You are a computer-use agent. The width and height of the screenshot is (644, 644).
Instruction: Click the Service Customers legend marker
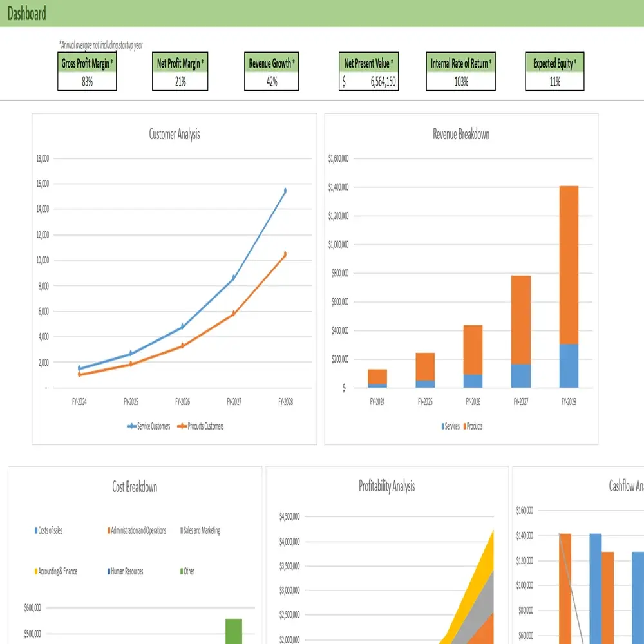(x=132, y=426)
